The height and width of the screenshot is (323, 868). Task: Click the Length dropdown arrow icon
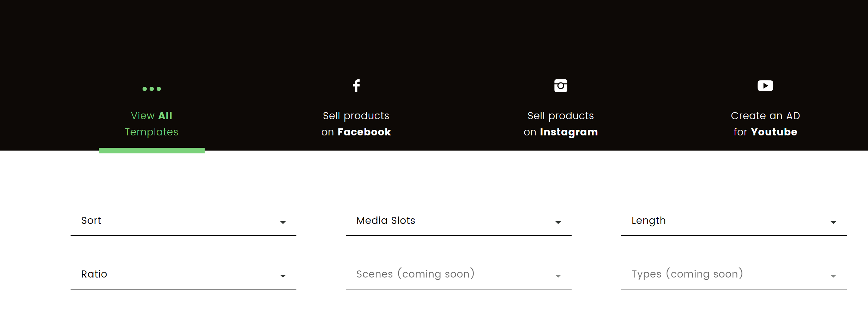tap(833, 222)
